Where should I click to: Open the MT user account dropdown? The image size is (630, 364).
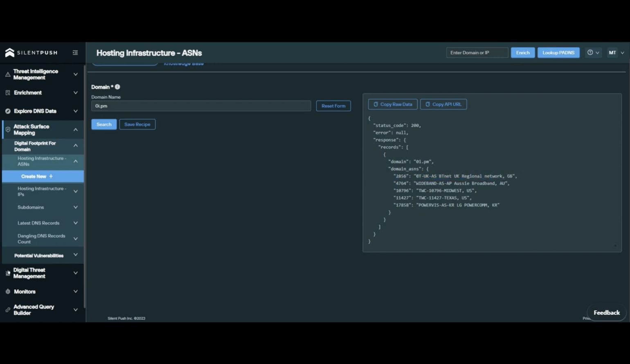tap(616, 52)
